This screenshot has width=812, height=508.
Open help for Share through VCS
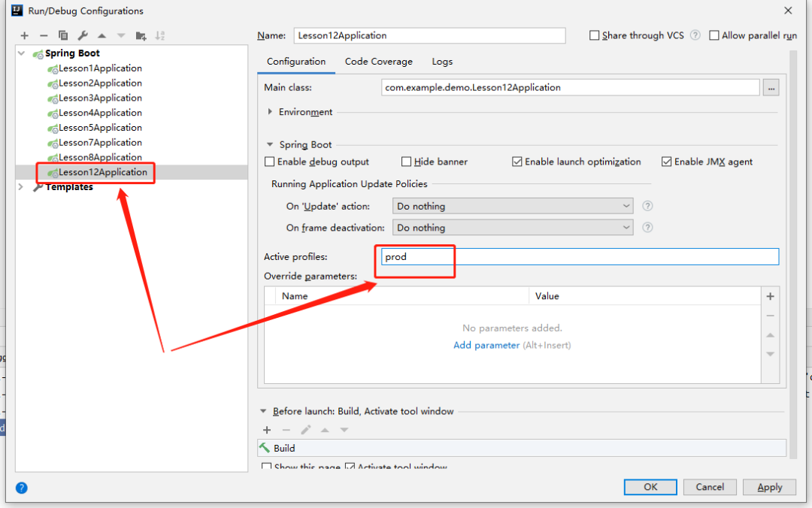pos(695,35)
